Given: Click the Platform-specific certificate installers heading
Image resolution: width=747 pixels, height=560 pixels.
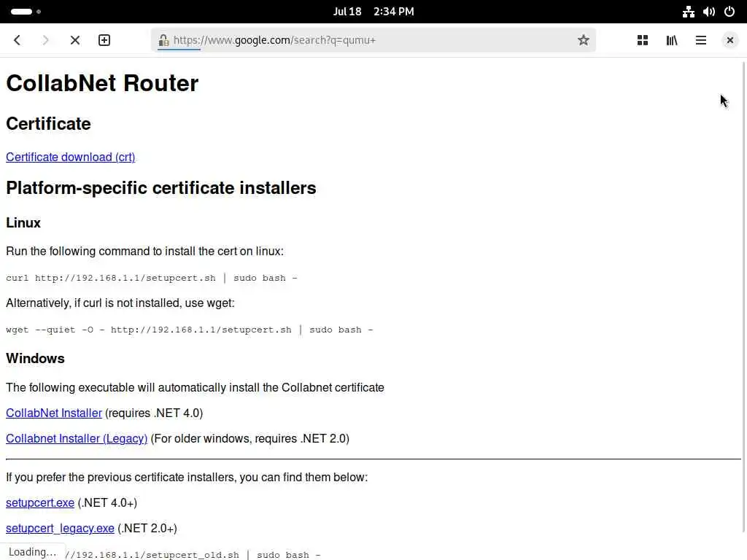Looking at the screenshot, I should coord(161,188).
